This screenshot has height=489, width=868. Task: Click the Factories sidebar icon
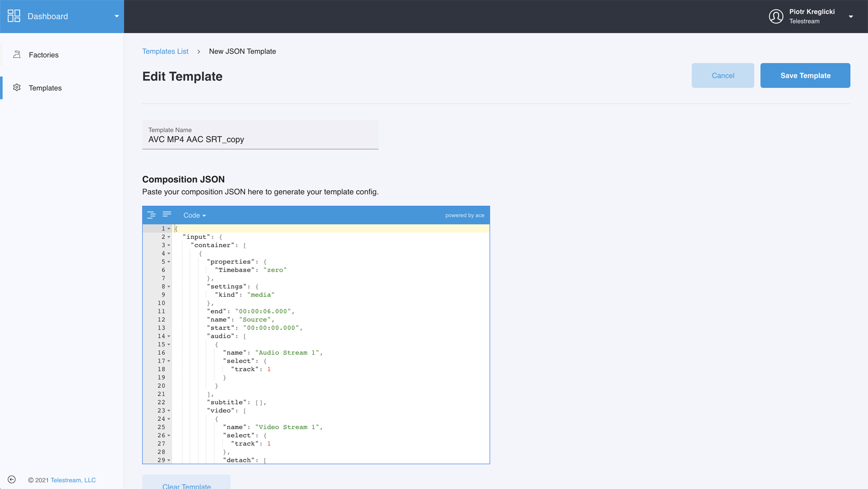click(17, 54)
